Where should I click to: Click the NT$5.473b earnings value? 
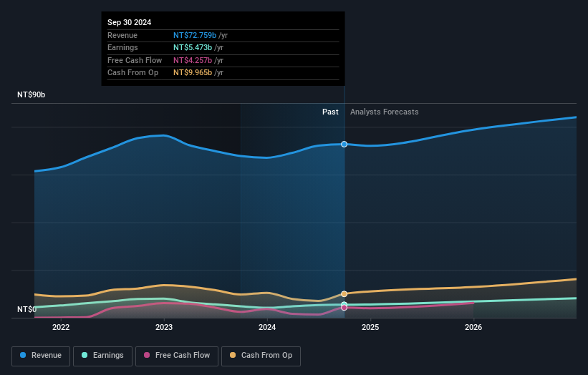(x=193, y=47)
